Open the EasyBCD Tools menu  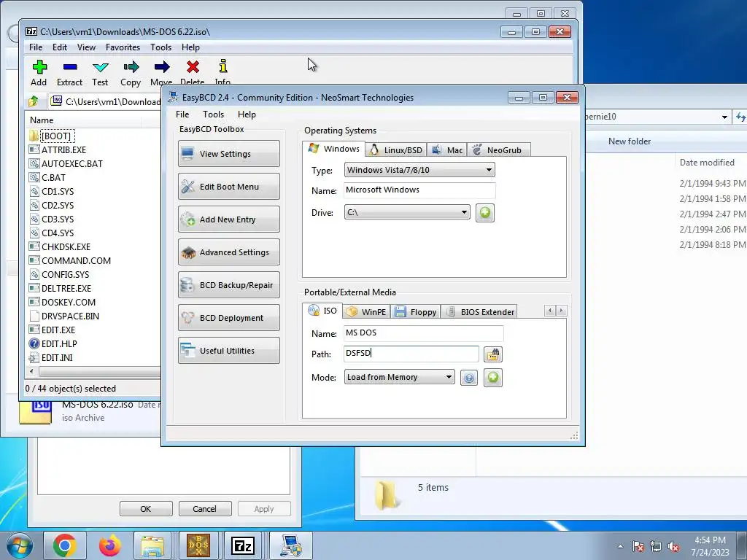[x=213, y=114]
